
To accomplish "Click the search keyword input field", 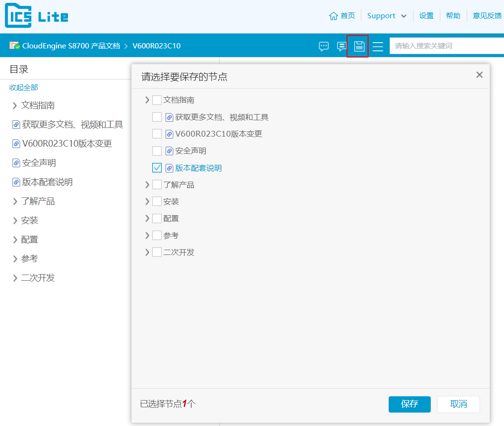I will click(448, 46).
